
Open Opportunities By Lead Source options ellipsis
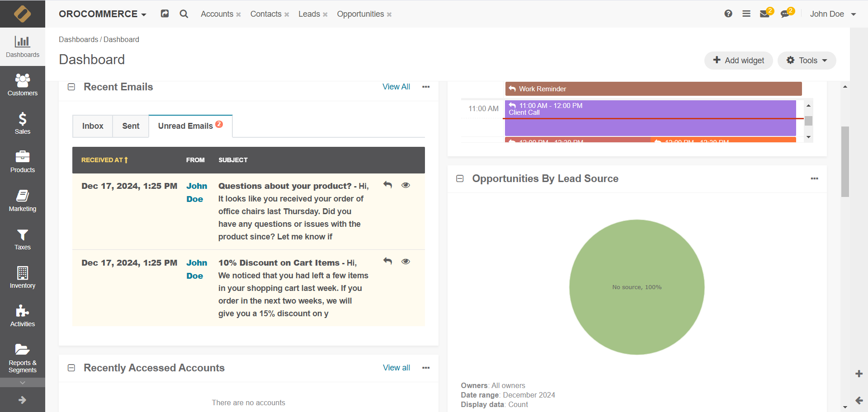click(x=815, y=178)
